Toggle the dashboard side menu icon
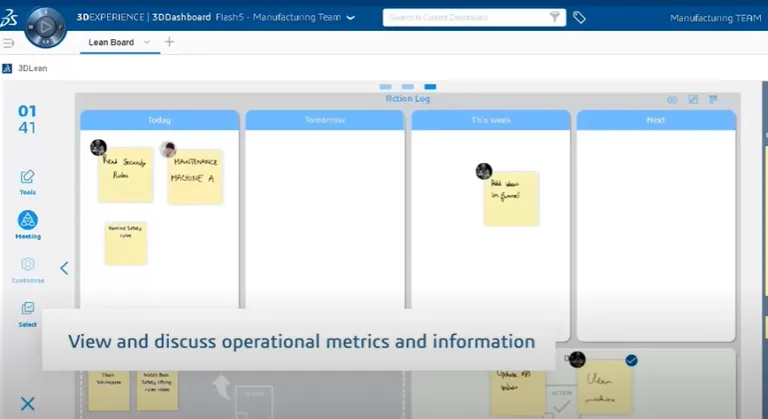Screen dimensions: 768x419 8,43
